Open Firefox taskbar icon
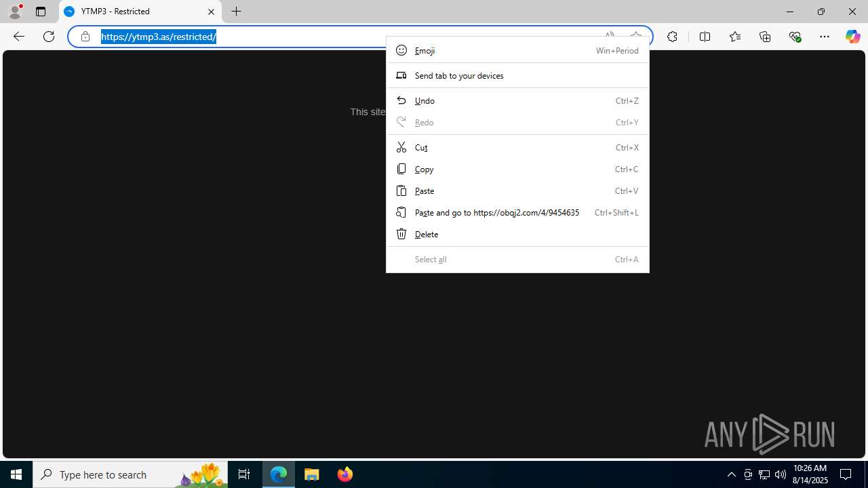This screenshot has width=868, height=488. [x=345, y=474]
